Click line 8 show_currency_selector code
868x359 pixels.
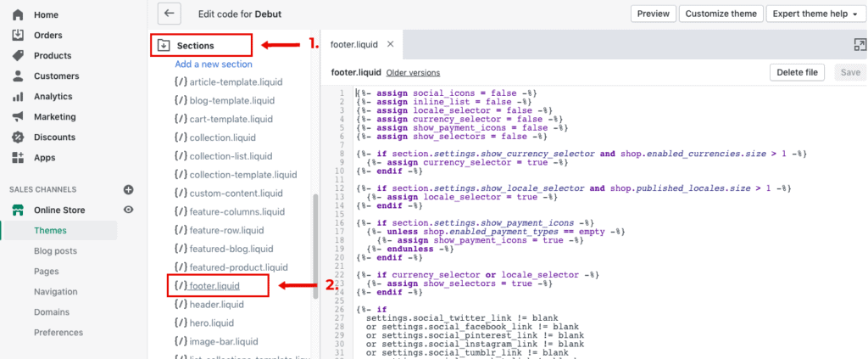click(581, 153)
